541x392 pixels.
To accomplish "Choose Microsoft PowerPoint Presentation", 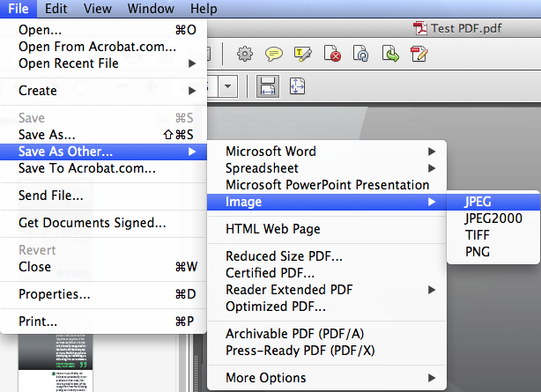I will pos(327,185).
